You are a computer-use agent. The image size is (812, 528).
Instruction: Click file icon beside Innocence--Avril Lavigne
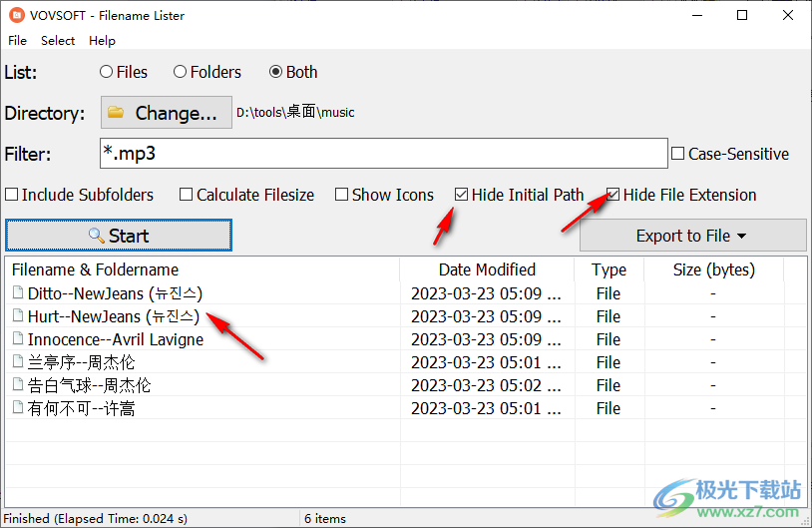click(18, 339)
